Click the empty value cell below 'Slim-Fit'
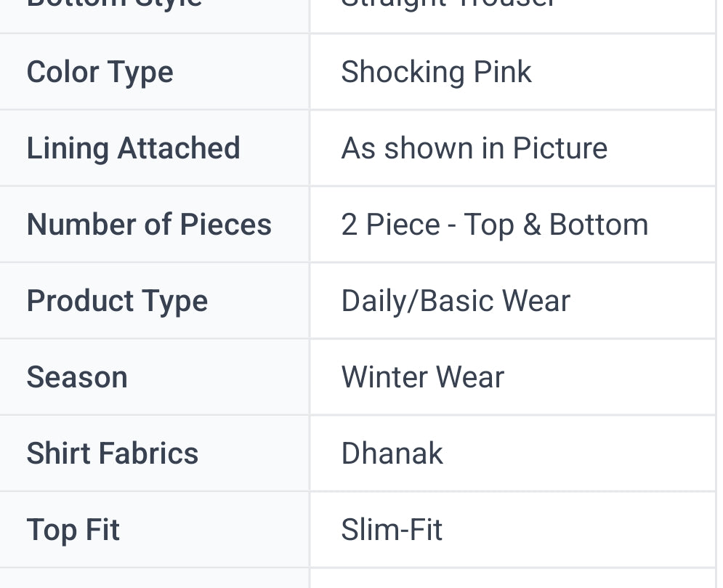This screenshot has height=588, width=723. (x=513, y=579)
